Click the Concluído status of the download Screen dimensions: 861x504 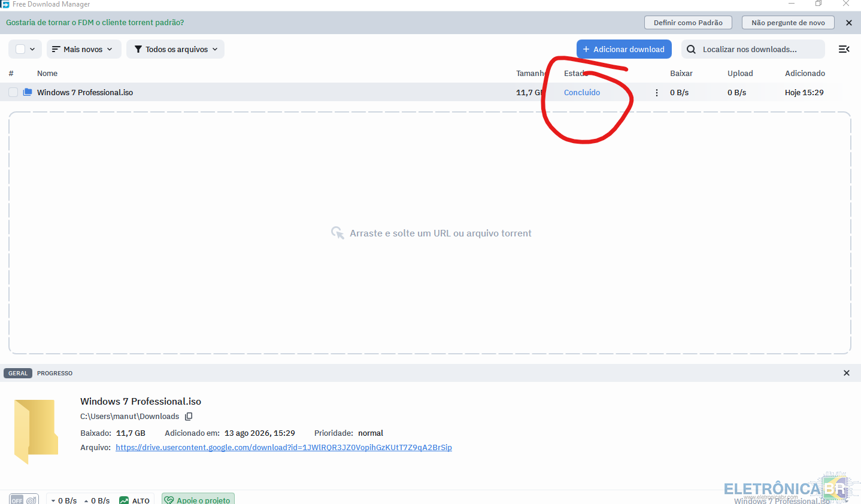pos(582,92)
